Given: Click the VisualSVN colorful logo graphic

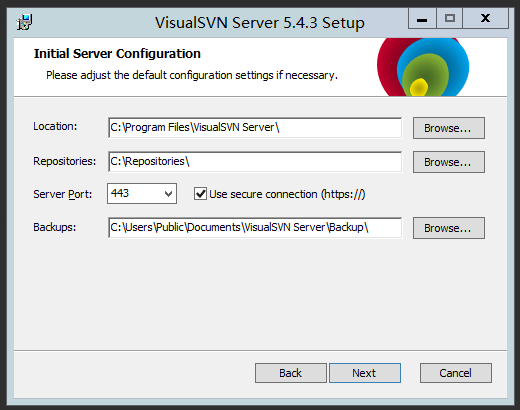Looking at the screenshot, I should point(423,67).
